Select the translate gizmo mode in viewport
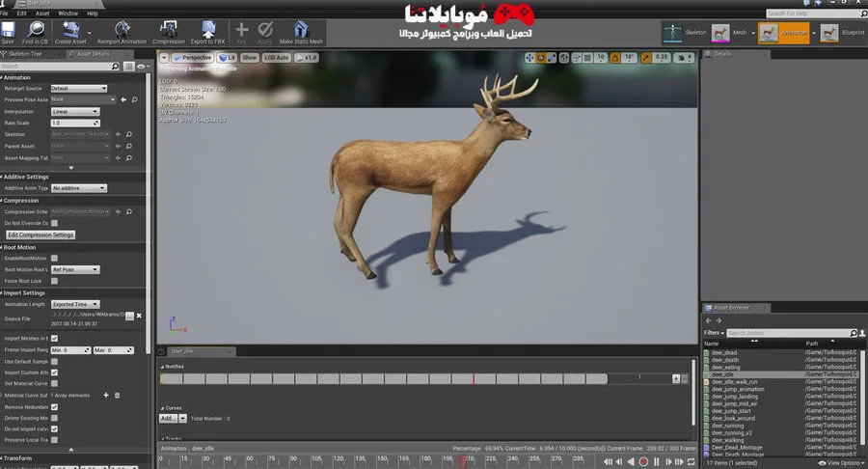Image resolution: width=868 pixels, height=469 pixels. click(530, 58)
